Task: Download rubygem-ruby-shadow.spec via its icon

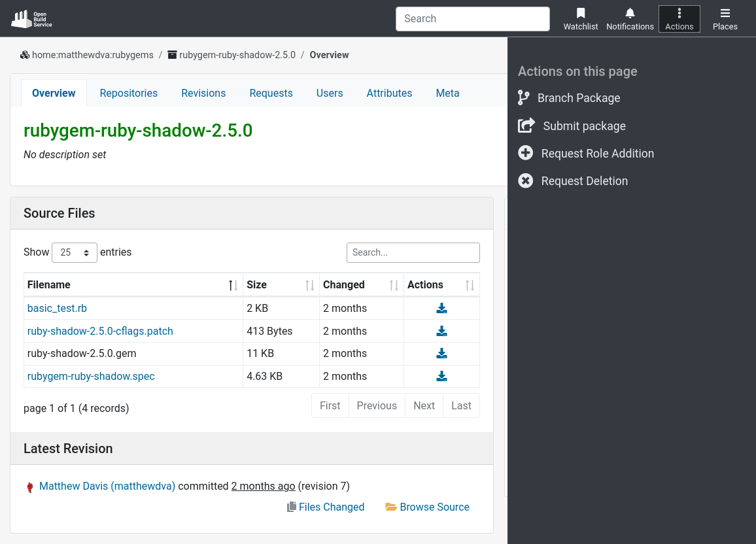Action: (x=441, y=377)
